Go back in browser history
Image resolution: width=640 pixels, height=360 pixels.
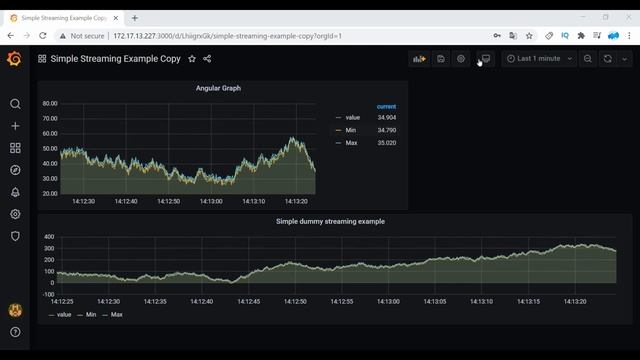pyautogui.click(x=11, y=36)
